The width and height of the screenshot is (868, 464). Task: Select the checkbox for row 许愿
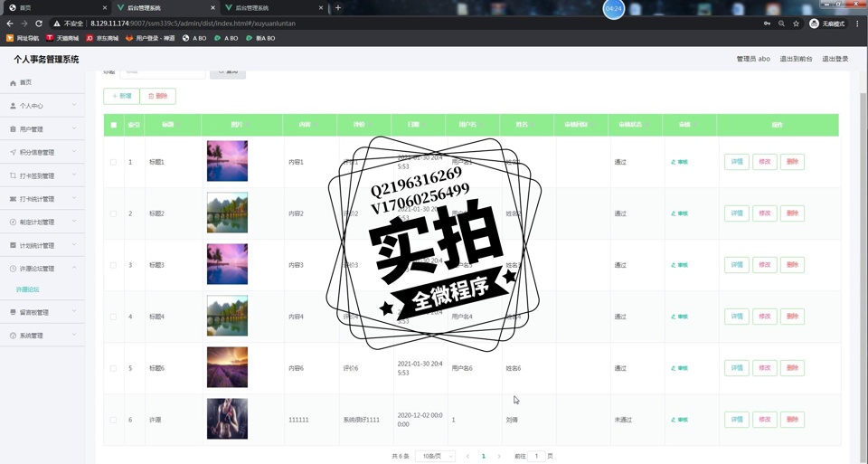click(114, 420)
